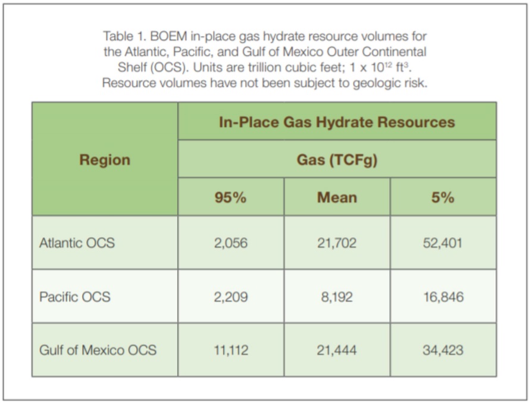The width and height of the screenshot is (532, 403).
Task: Click the geologic risk sentence in caption
Action: (265, 83)
